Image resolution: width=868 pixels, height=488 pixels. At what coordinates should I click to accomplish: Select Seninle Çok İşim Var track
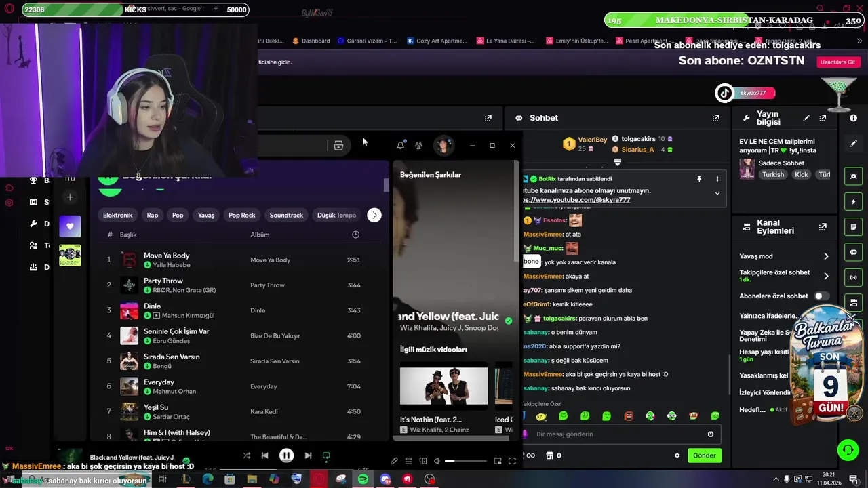pos(237,335)
